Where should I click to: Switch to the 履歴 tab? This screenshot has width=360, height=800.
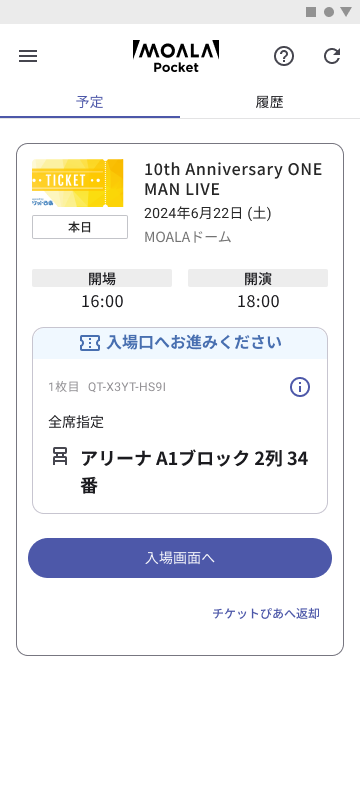[270, 102]
